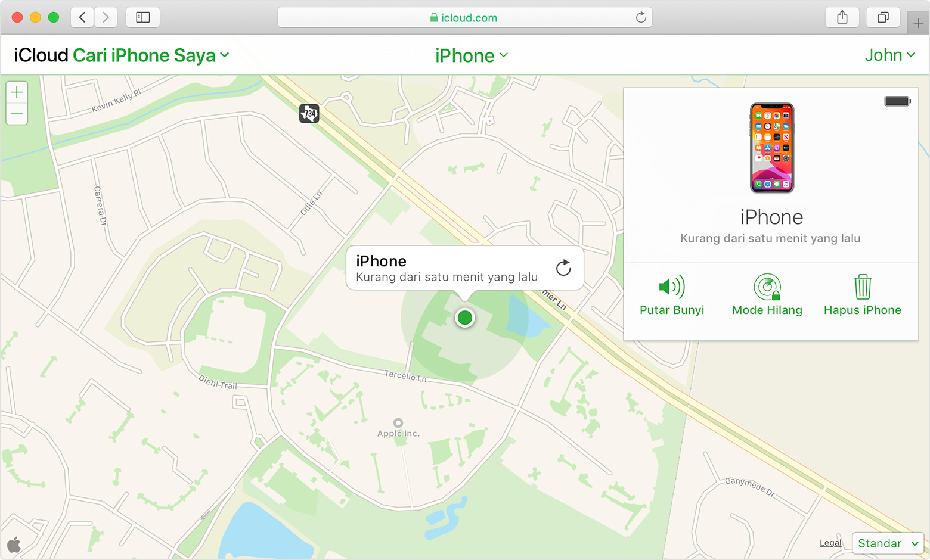Screen dimensions: 930x560
Task: Open the Legal link on the map
Action: click(830, 543)
